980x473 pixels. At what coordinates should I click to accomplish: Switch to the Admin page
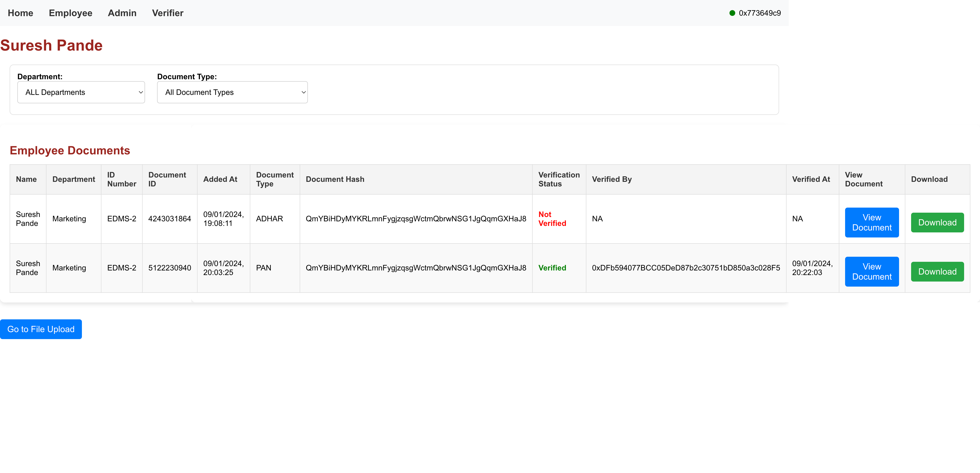(122, 13)
